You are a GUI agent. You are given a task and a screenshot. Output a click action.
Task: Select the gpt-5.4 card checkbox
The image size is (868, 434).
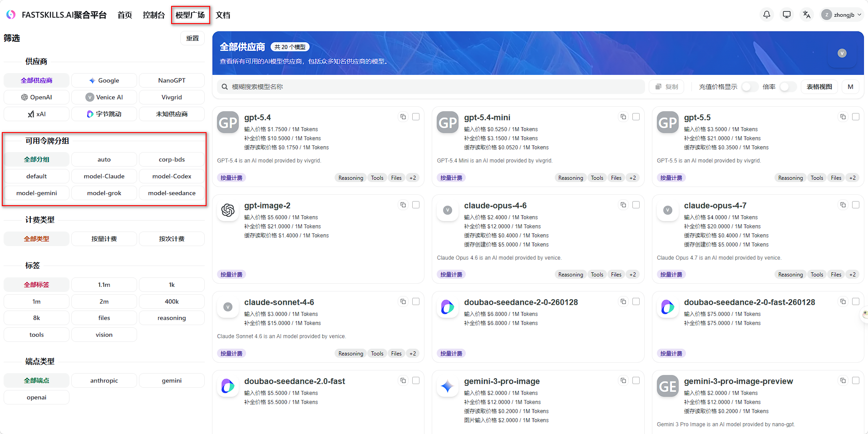point(416,117)
